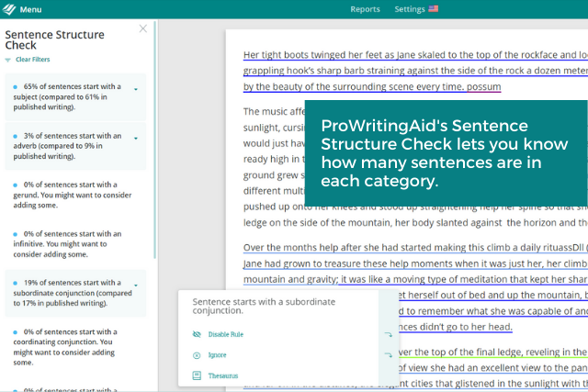Click the arrow next to Ignore
Viewport: 588px width, 392px height.
tap(388, 354)
